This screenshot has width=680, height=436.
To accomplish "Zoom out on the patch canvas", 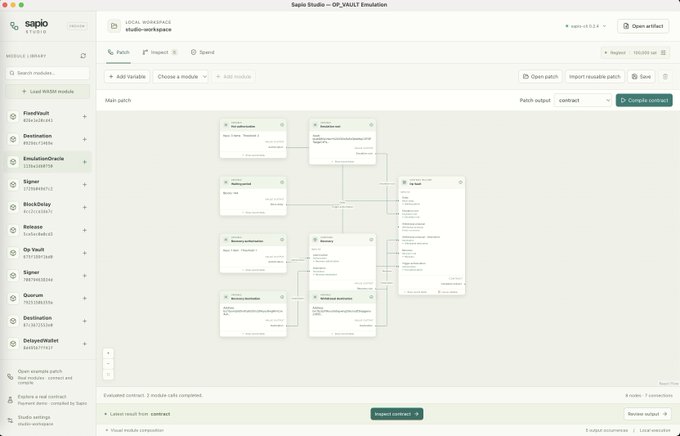I will pos(108,364).
